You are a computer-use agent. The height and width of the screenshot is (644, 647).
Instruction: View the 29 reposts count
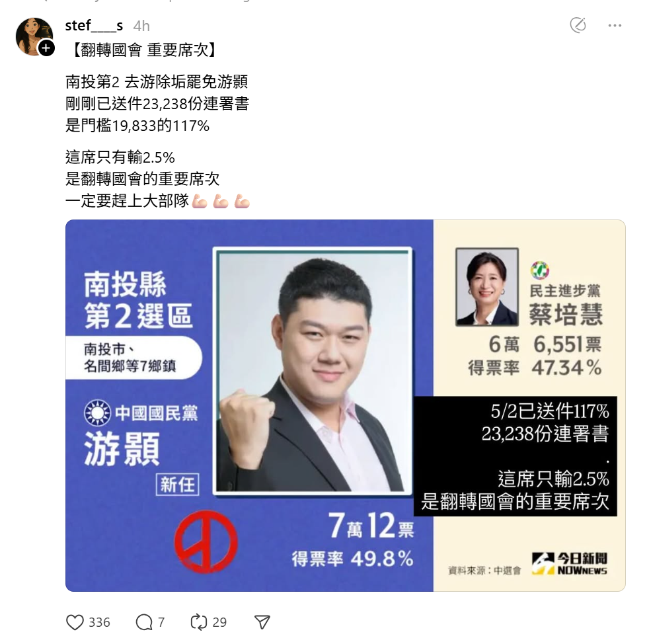coord(219,622)
